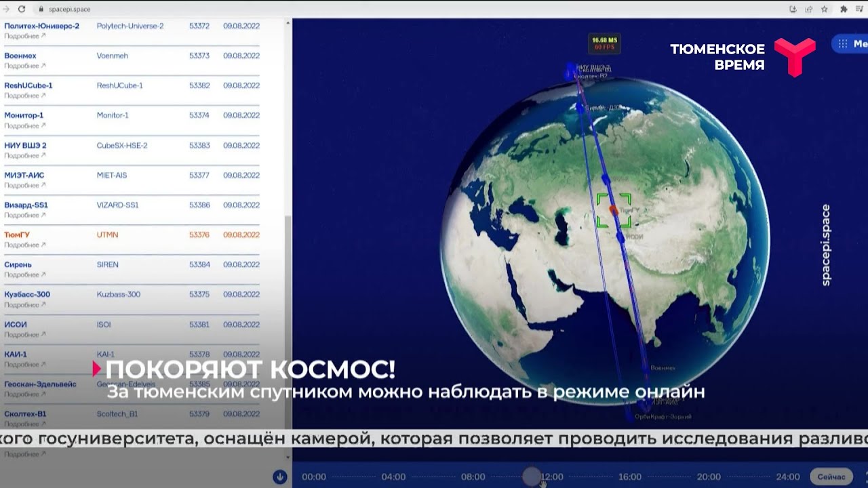The width and height of the screenshot is (868, 488).
Task: Click the red ТюмГУ satellite marker in the green frame
Action: [x=614, y=210]
